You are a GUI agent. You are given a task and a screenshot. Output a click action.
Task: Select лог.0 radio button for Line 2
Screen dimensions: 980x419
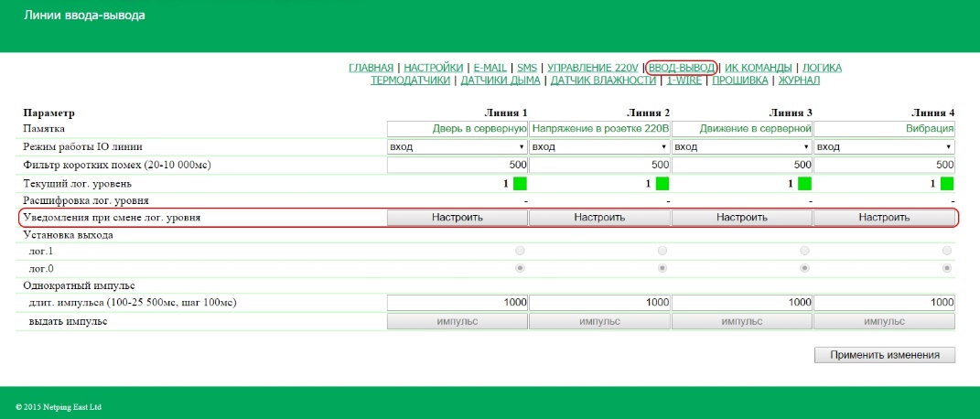tap(662, 268)
